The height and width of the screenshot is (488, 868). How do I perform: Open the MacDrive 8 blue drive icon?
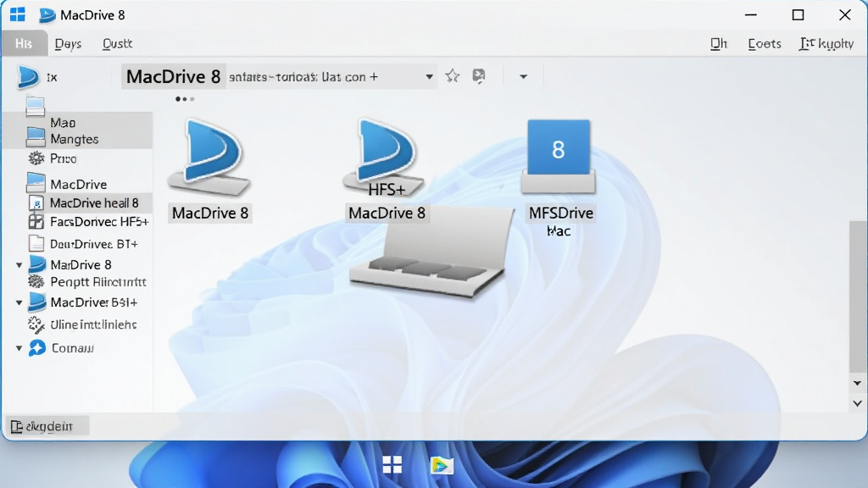tap(210, 158)
